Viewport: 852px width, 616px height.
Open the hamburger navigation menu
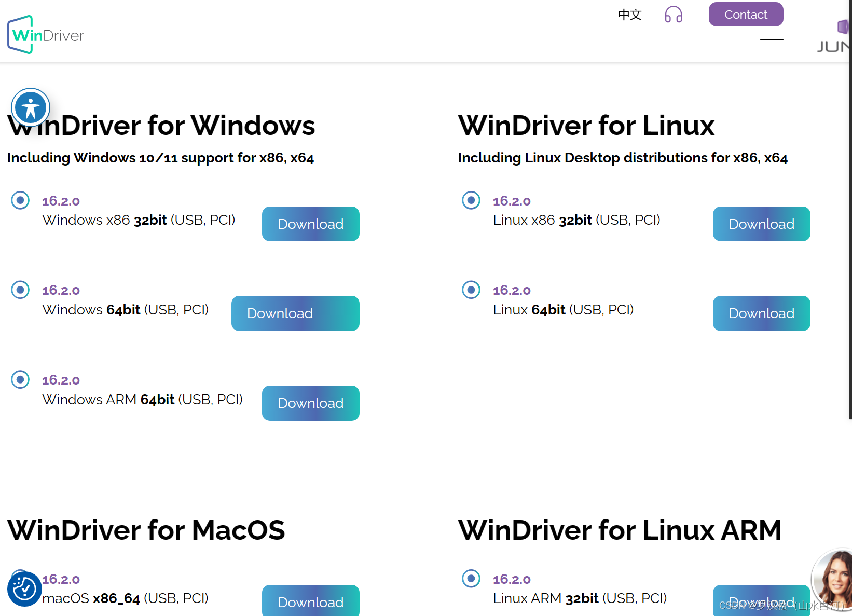[772, 46]
